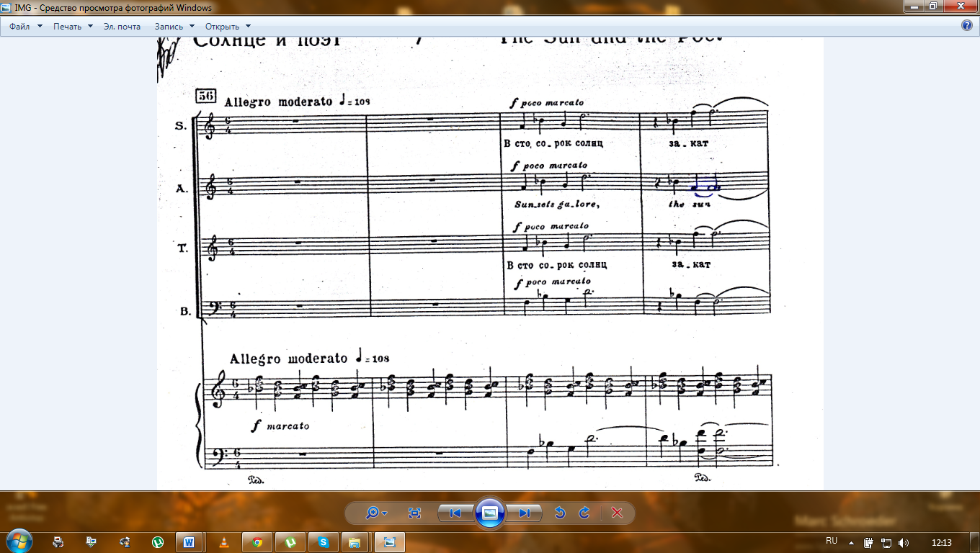Image resolution: width=980 pixels, height=553 pixels.
Task: Open Skype from the taskbar
Action: [323, 541]
